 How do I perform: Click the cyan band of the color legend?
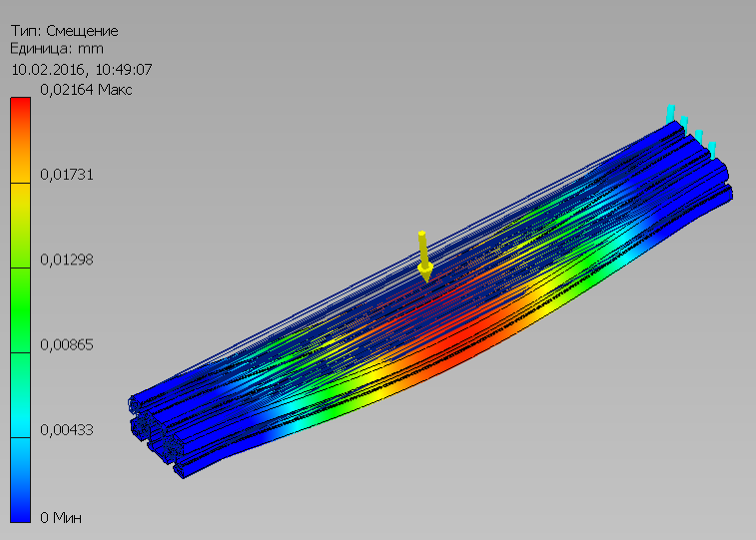tap(20, 395)
